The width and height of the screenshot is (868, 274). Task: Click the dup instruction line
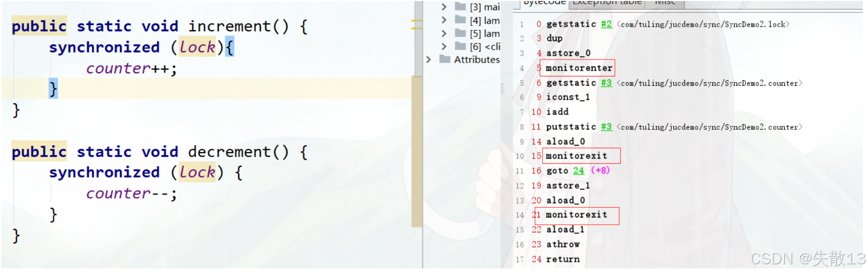tap(554, 38)
